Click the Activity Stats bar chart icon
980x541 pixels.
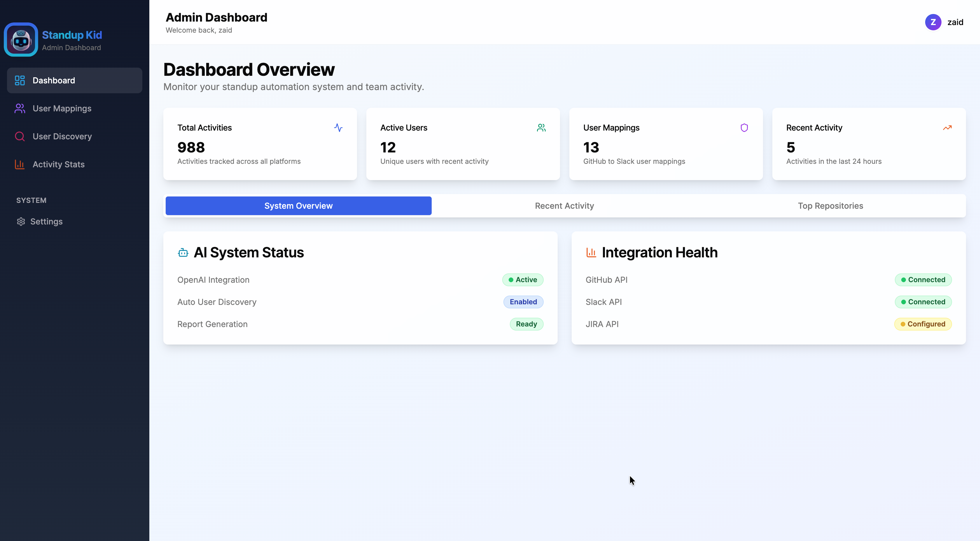20,164
